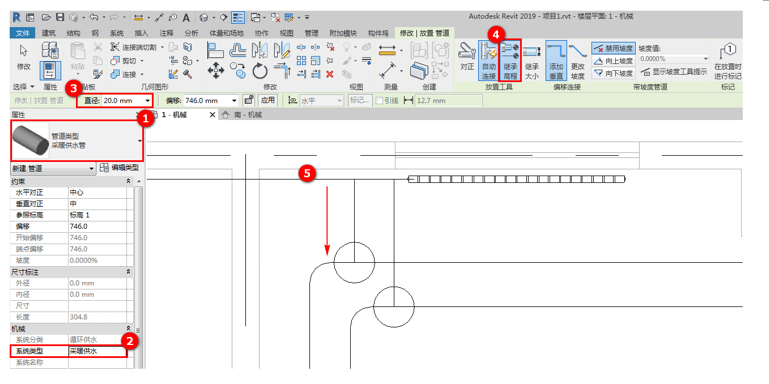
Task: Select 向下坡度 slope down option
Action: pyautogui.click(x=613, y=73)
